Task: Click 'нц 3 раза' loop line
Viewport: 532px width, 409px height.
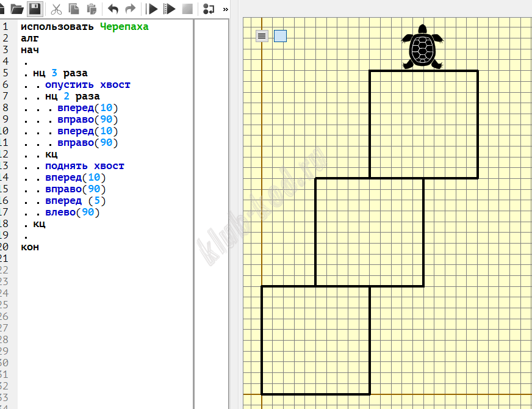Action: coord(60,73)
